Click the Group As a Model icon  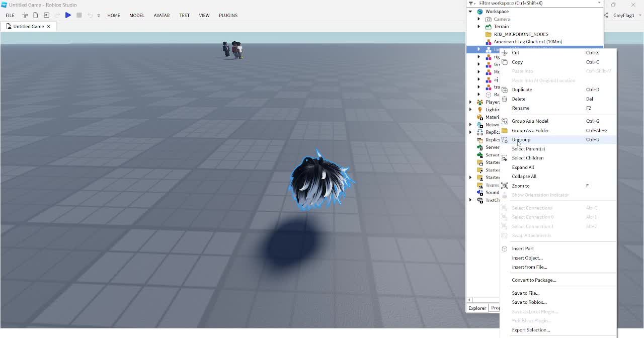505,121
